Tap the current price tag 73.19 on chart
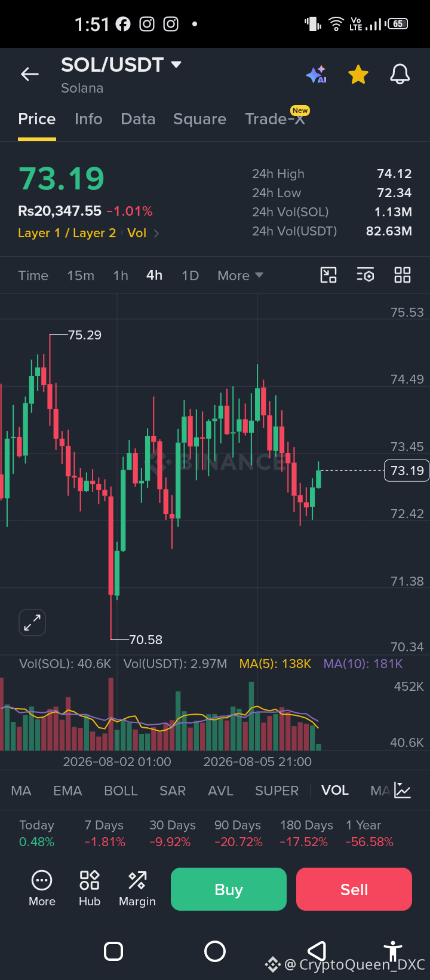 (x=406, y=470)
